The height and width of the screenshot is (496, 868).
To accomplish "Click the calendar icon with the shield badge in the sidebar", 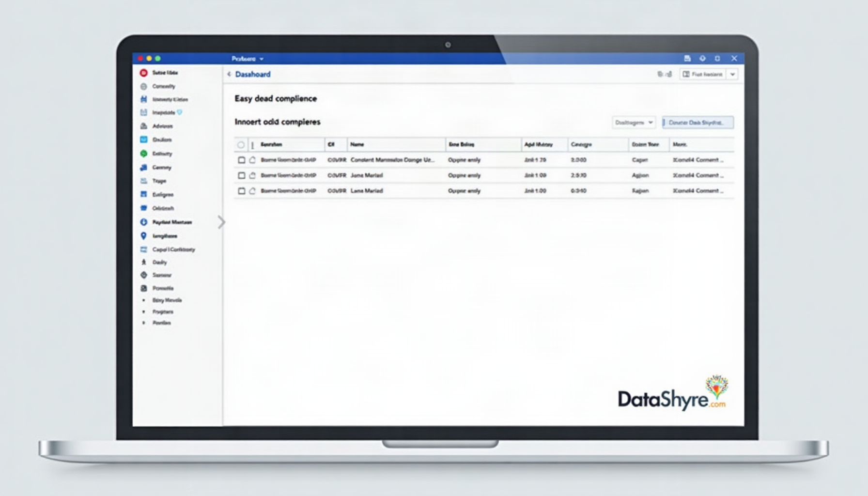I will click(143, 112).
